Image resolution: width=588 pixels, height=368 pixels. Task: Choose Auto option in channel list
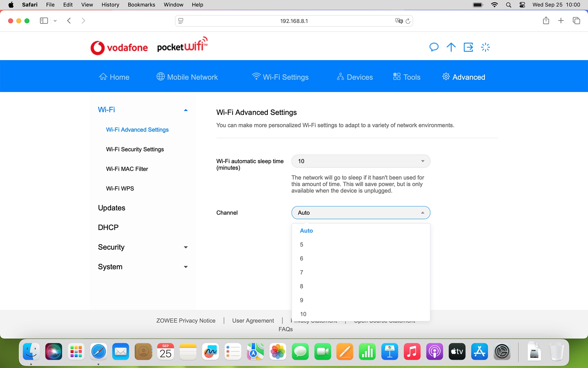[306, 231]
